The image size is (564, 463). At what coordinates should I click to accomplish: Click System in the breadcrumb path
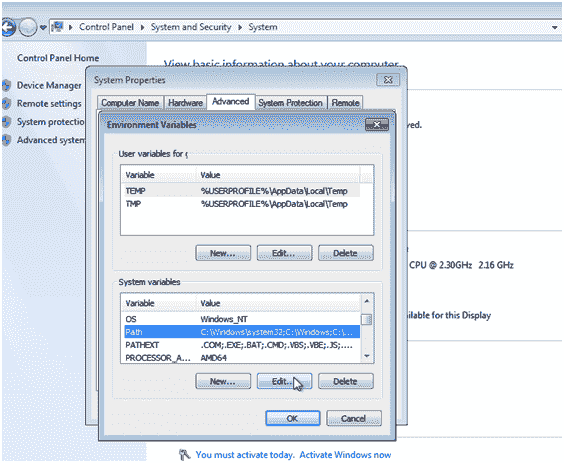[x=263, y=27]
